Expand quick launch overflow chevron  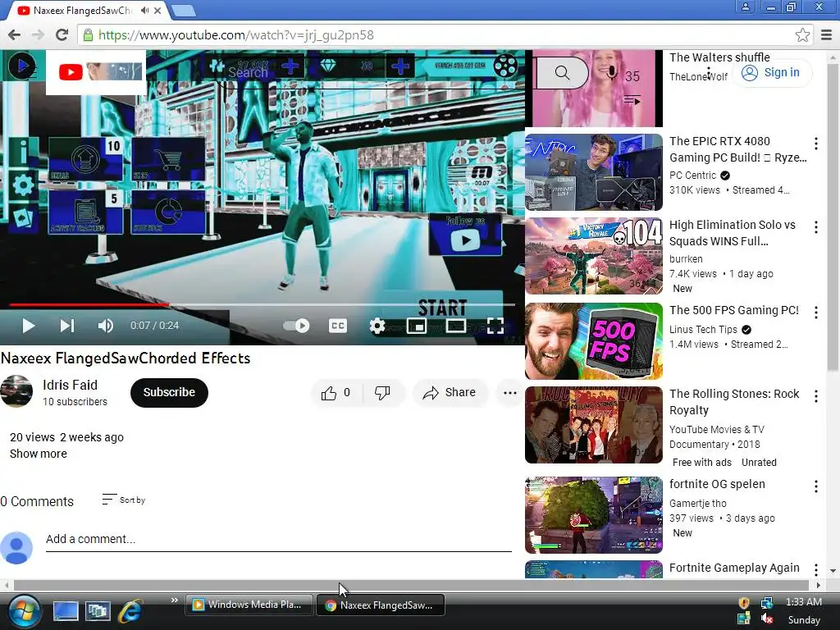pyautogui.click(x=174, y=600)
